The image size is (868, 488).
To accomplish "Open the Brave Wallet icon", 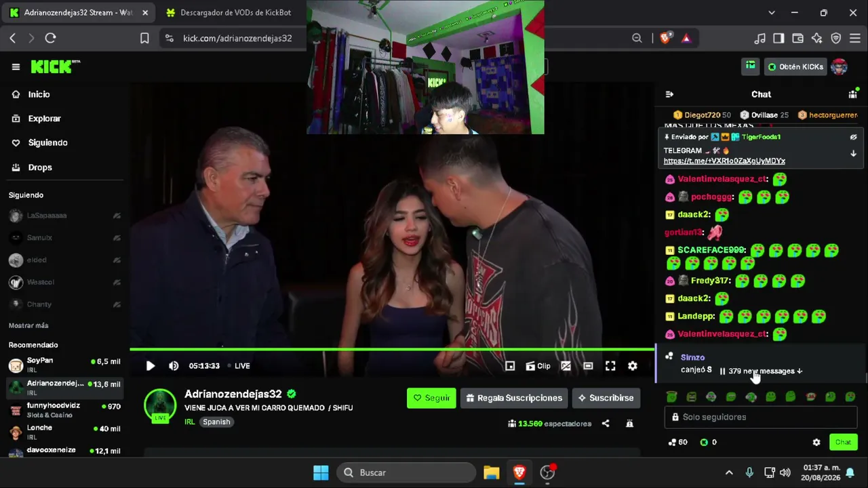I will coord(797,38).
